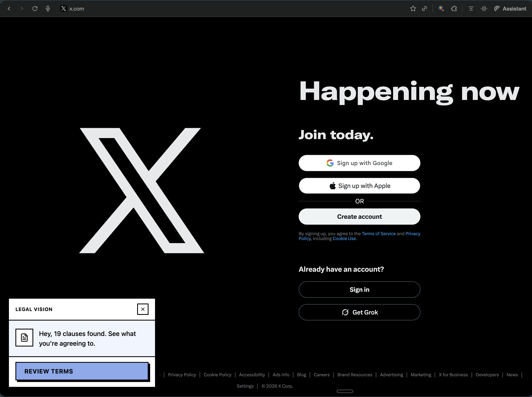Click the audio waveform toolbar icon

click(x=484, y=9)
